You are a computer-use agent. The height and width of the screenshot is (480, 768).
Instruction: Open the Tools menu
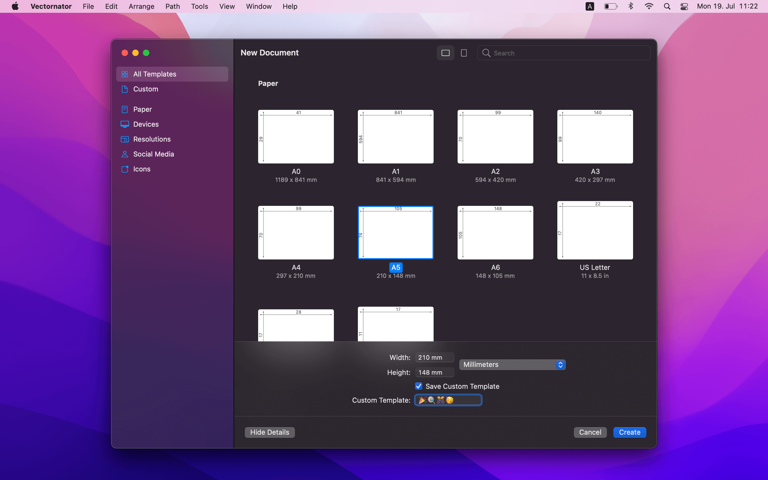199,6
